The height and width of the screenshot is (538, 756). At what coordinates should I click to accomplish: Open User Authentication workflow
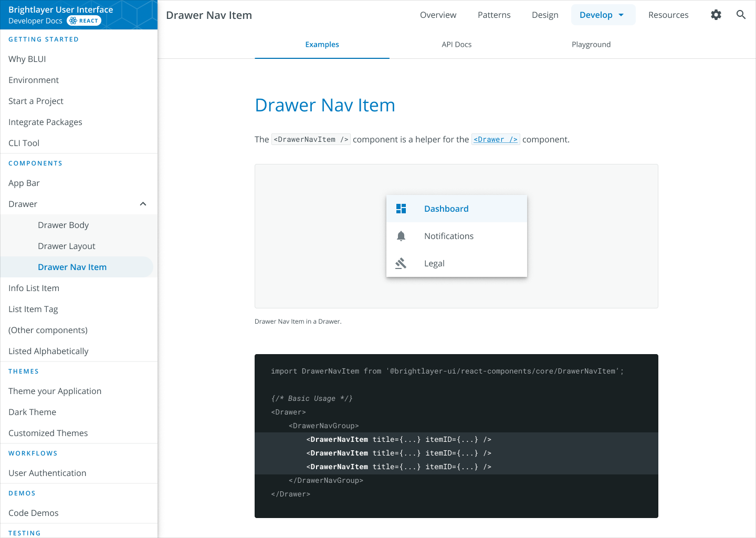tap(79, 473)
